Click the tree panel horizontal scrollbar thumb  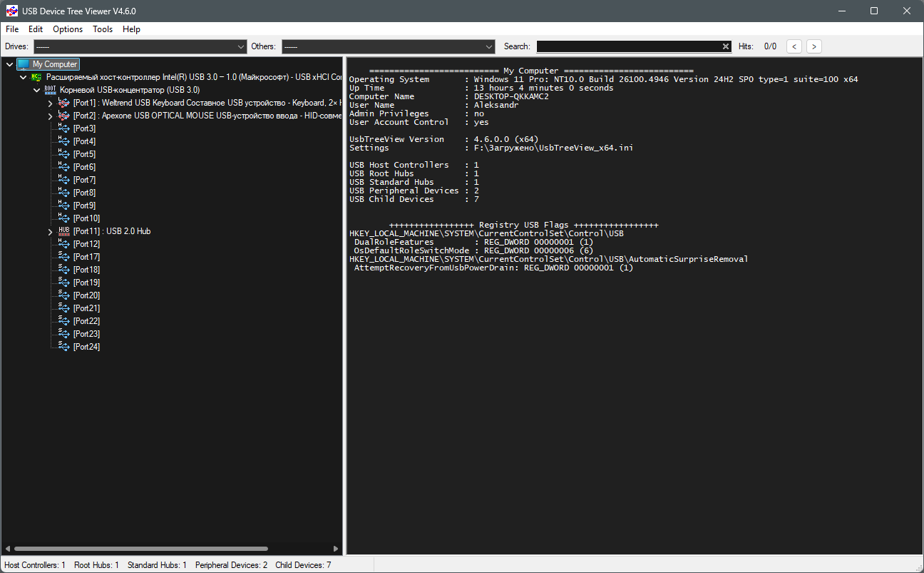click(x=141, y=549)
